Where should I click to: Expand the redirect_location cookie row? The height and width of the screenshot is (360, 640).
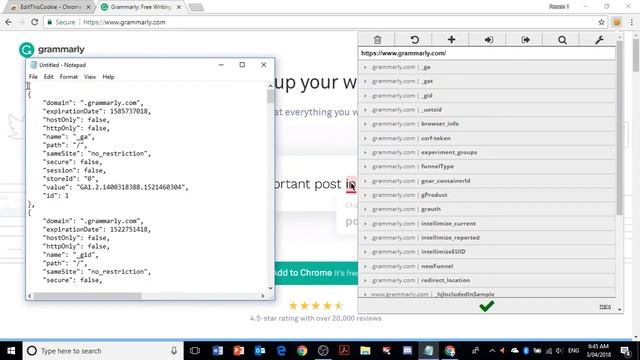coord(487,280)
